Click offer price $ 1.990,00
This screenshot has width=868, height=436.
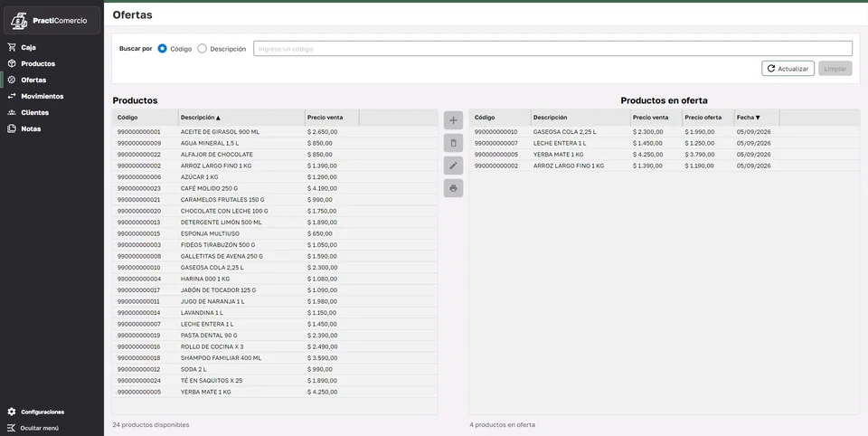click(699, 132)
